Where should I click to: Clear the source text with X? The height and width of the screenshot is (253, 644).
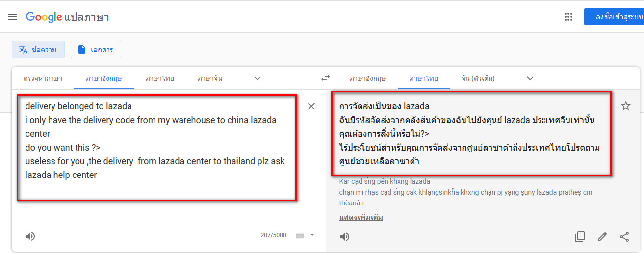(x=311, y=106)
